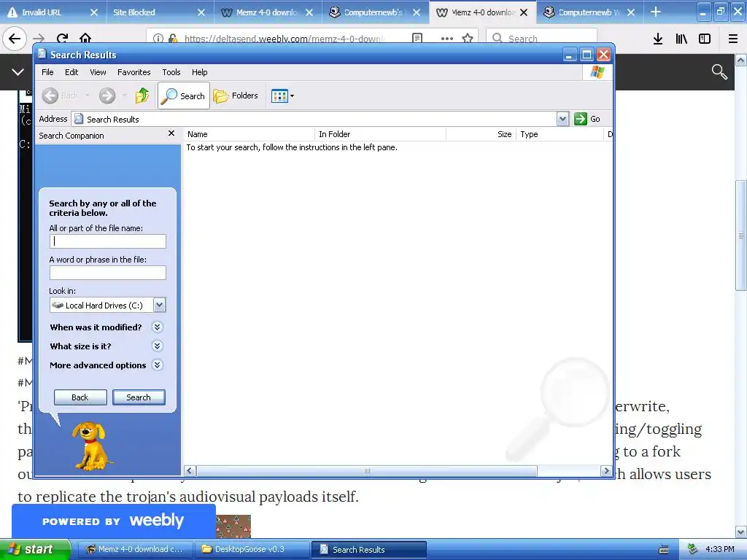Click the Firefox search box
This screenshot has width=747, height=560.
pyautogui.click(x=542, y=38)
